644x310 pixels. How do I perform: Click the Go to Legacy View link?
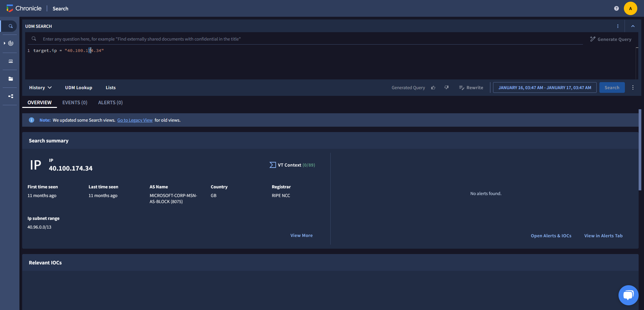[135, 120]
